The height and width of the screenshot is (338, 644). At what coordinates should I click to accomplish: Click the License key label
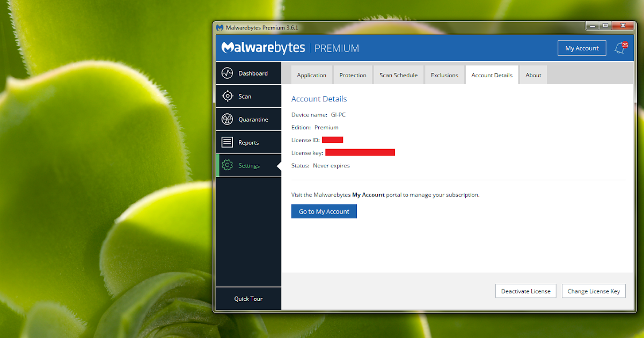[307, 153]
